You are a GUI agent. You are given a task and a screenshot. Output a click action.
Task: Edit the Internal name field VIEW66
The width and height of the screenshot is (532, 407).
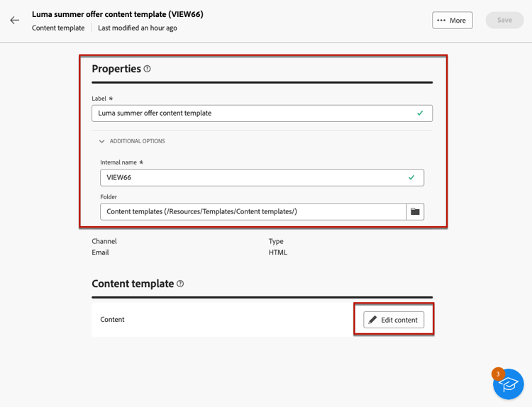point(262,178)
